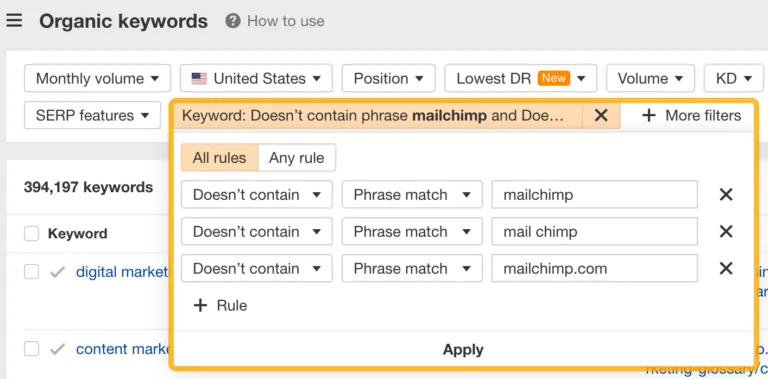Open the KD filter dropdown
This screenshot has height=379, width=768.
click(x=734, y=78)
